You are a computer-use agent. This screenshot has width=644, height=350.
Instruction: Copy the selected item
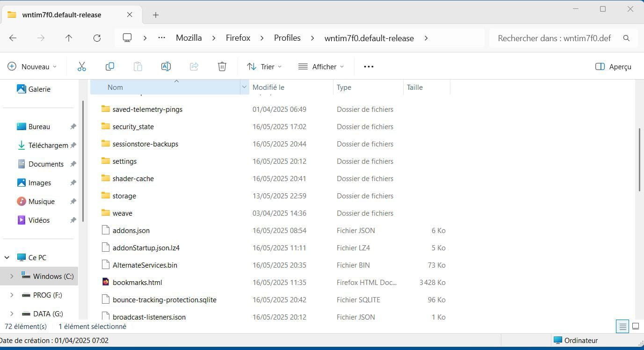[x=110, y=66]
